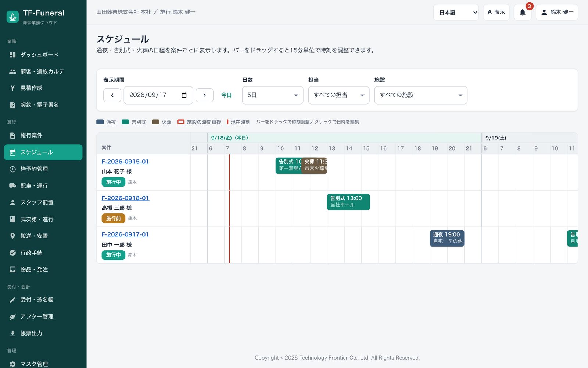
Task: Expand the すべての担当 dropdown
Action: click(x=339, y=95)
